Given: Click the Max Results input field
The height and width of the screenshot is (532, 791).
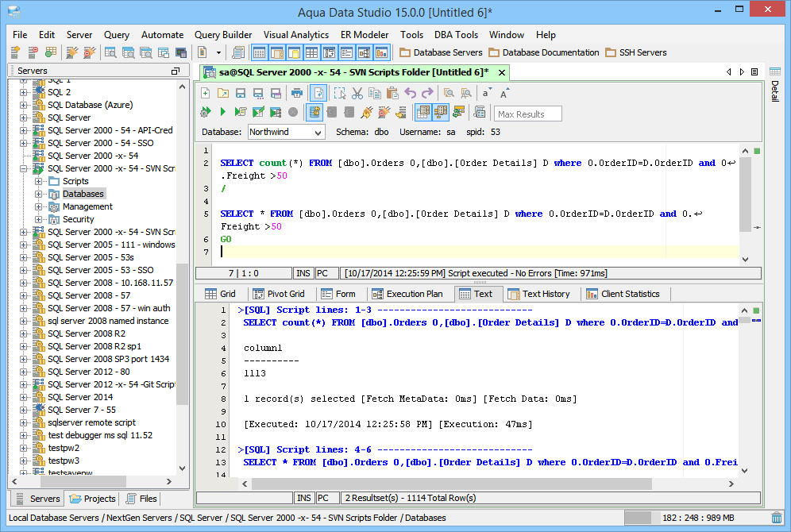Looking at the screenshot, I should pyautogui.click(x=527, y=114).
